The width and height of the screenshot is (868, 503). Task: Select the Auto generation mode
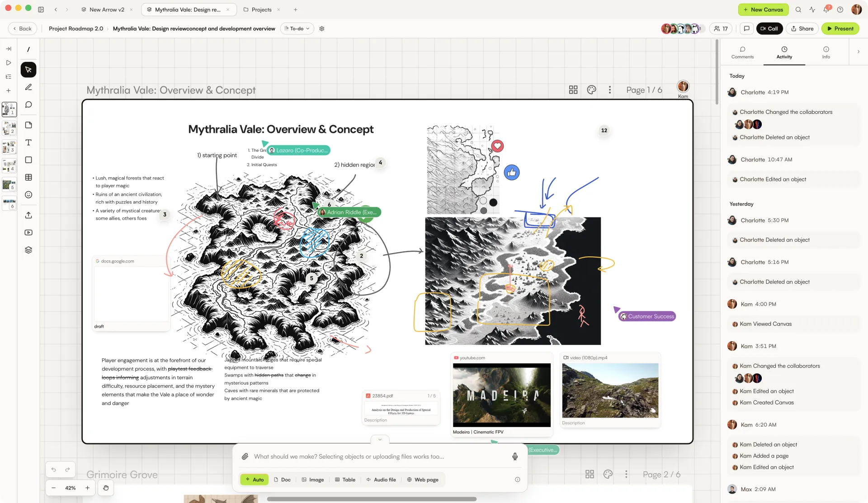click(x=255, y=479)
